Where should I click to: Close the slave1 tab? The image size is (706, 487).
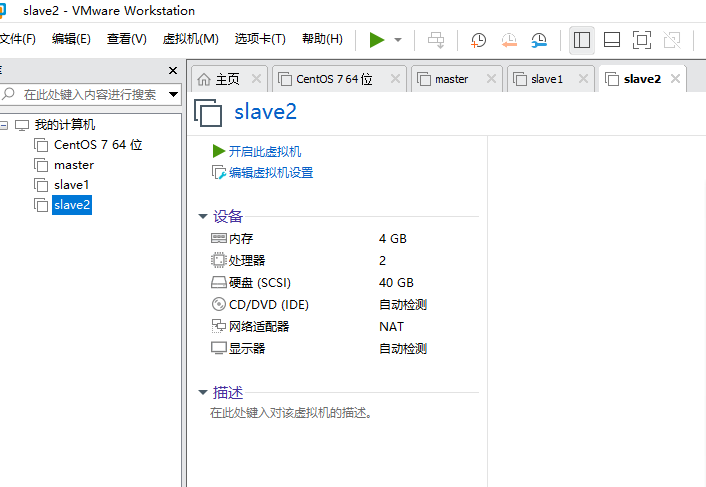[x=583, y=79]
